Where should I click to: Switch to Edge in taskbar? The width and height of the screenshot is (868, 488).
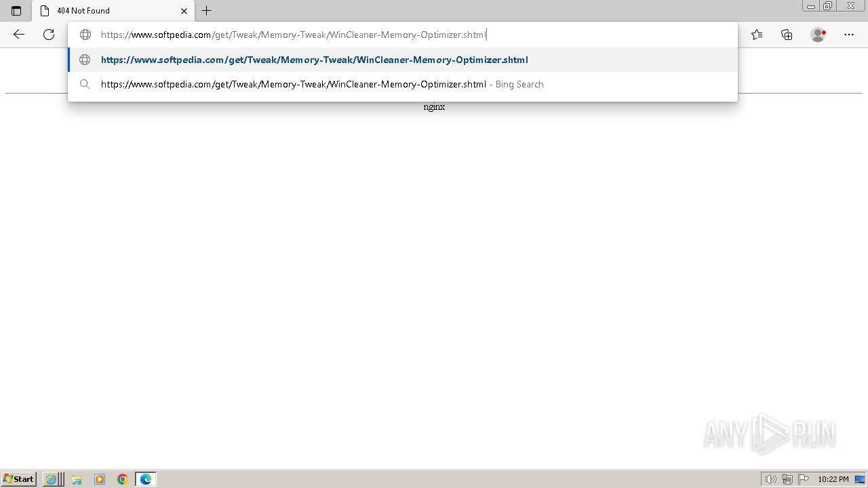pos(146,479)
